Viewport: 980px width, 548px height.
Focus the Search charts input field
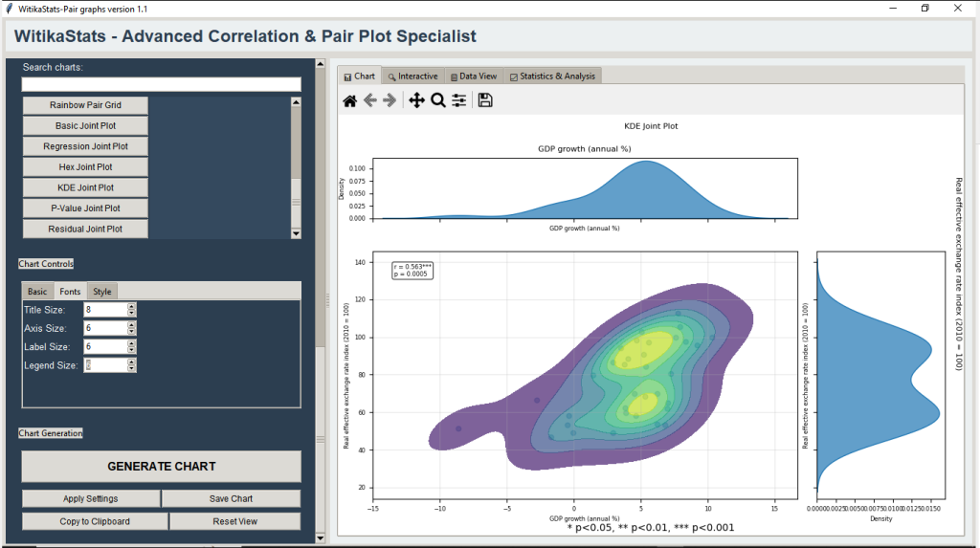(161, 84)
